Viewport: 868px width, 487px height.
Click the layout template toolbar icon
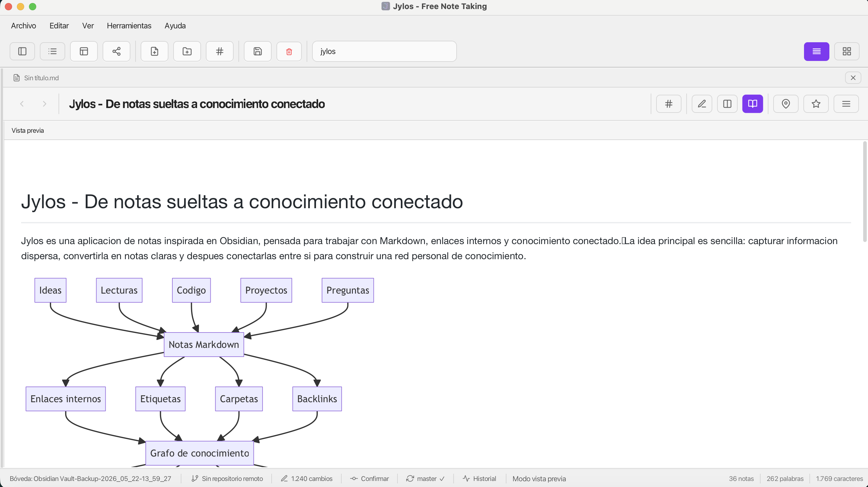click(84, 51)
